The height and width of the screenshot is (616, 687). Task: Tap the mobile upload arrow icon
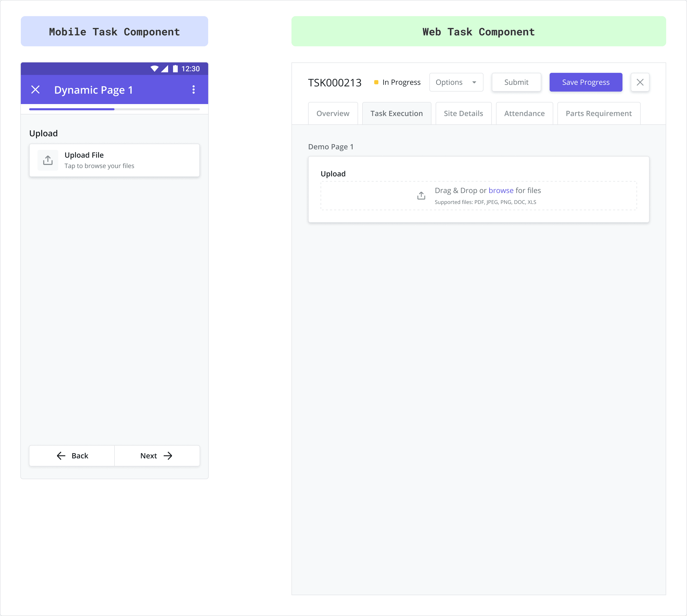click(48, 160)
